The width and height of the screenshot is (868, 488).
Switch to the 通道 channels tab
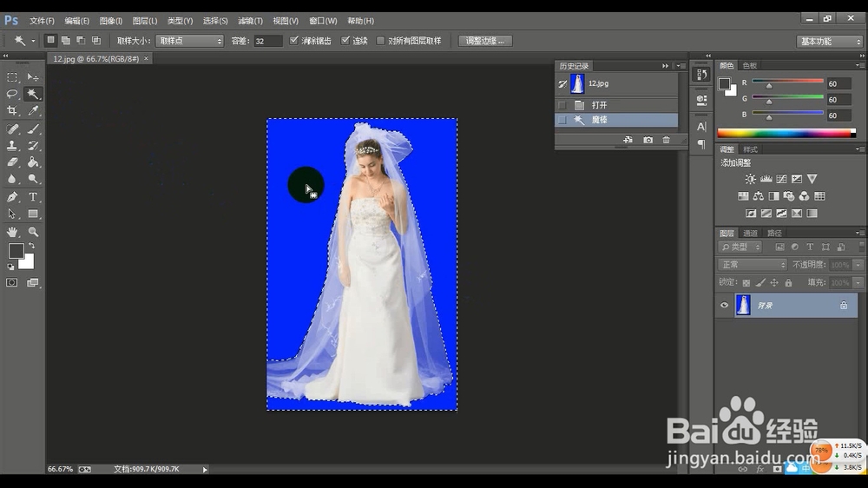(x=751, y=233)
